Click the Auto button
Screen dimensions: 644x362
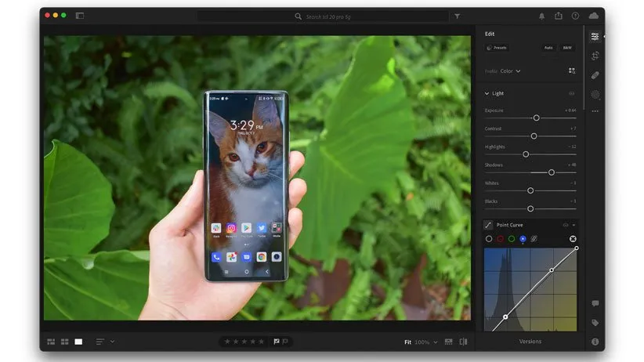pyautogui.click(x=548, y=48)
